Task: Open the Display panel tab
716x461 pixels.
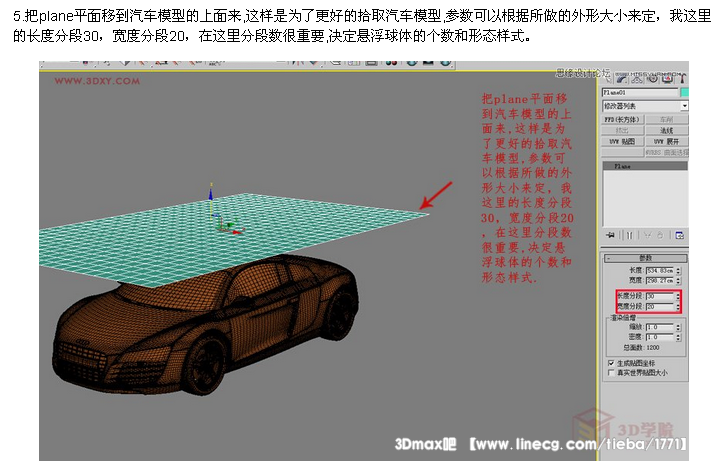Action: [668, 79]
